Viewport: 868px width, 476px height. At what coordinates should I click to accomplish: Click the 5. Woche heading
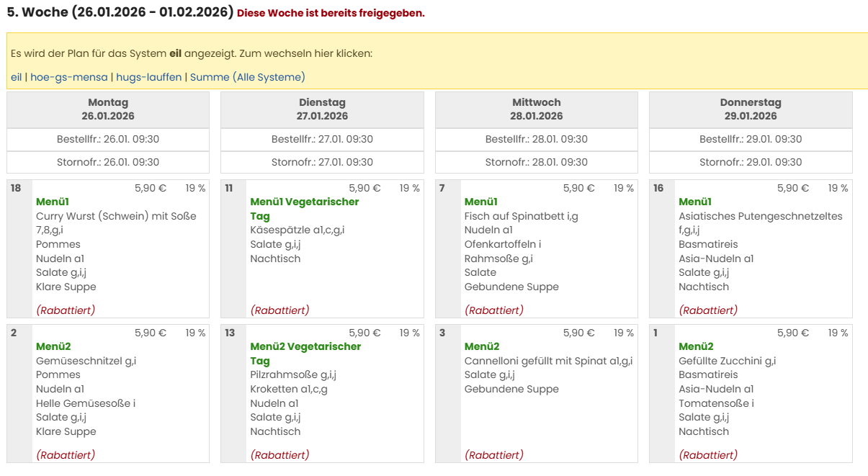[120, 13]
